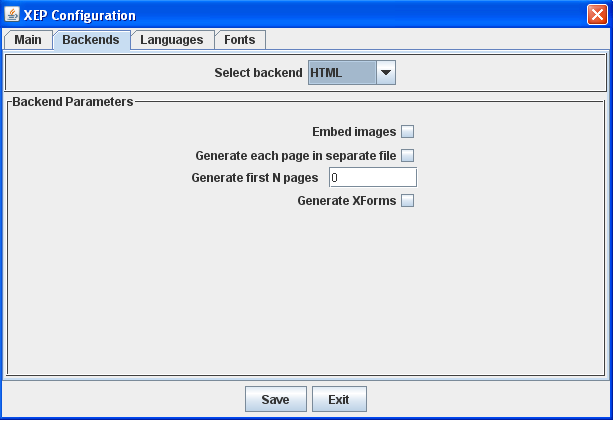Viewport: 615px width, 424px height.
Task: Click the Embed images label text
Action: [x=354, y=132]
